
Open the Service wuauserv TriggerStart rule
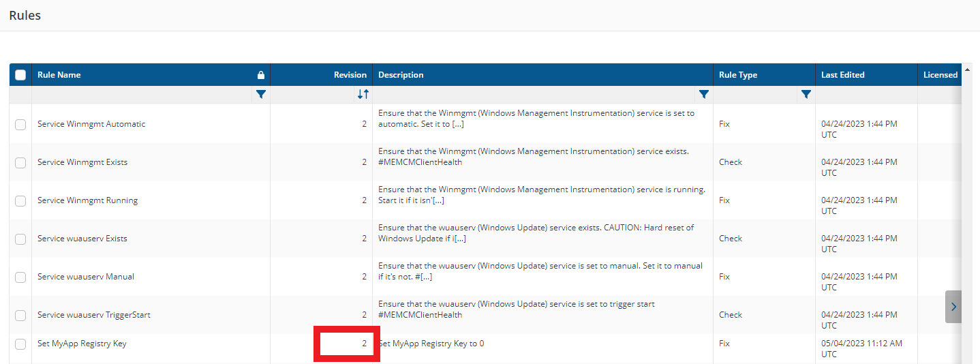click(x=94, y=315)
